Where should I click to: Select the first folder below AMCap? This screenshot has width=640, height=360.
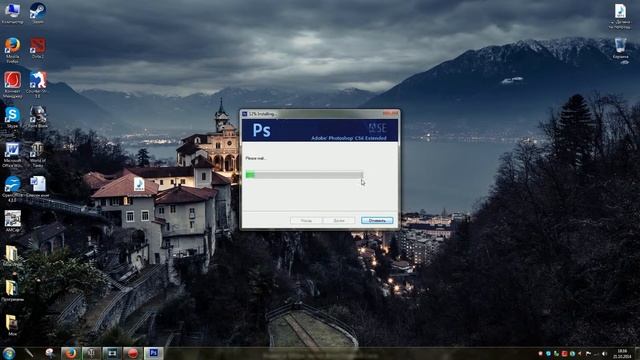tap(12, 256)
